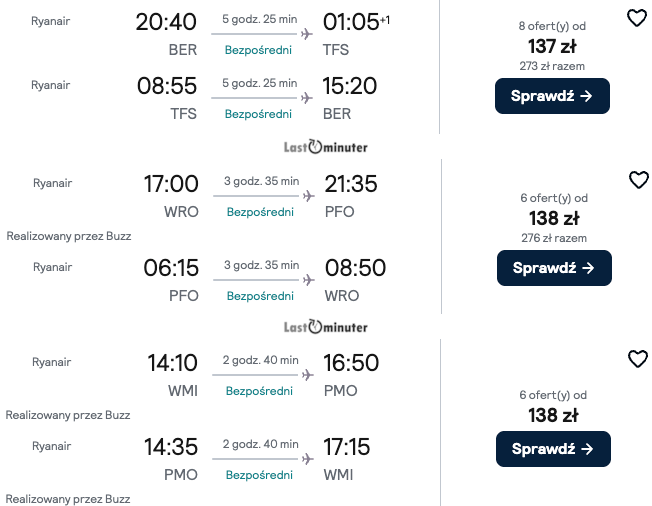Click the second Lastminuter logo
The image size is (652, 506).
325,327
